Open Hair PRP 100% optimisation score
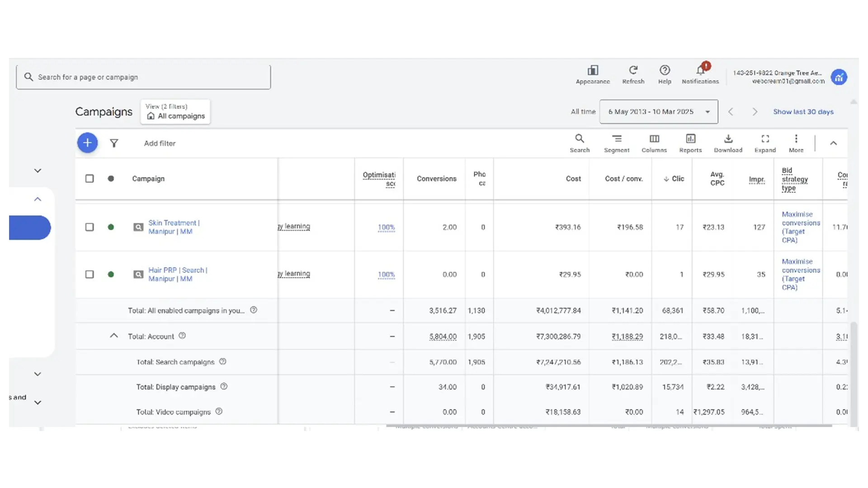The image size is (868, 488). point(386,274)
